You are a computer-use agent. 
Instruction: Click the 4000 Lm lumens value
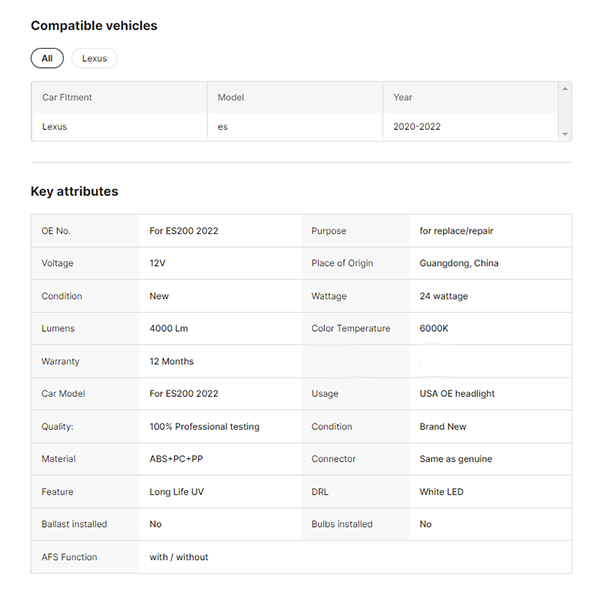tap(171, 328)
